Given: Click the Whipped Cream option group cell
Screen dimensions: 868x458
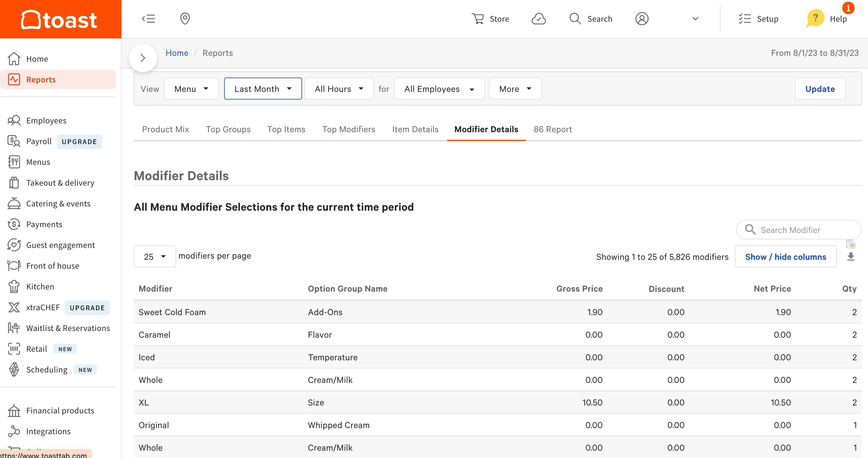Looking at the screenshot, I should coord(339,425).
